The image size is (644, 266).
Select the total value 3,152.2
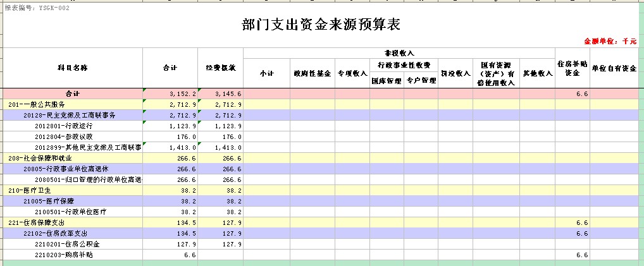[x=182, y=94]
